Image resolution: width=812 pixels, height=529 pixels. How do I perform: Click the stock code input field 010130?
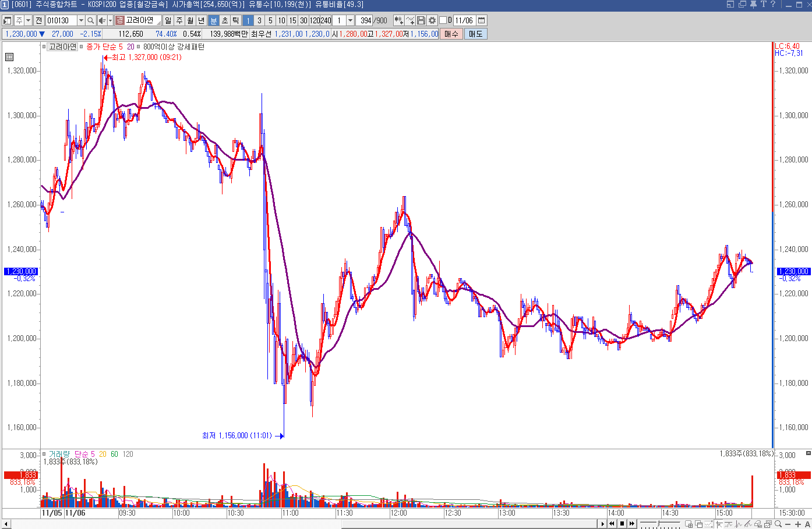61,20
